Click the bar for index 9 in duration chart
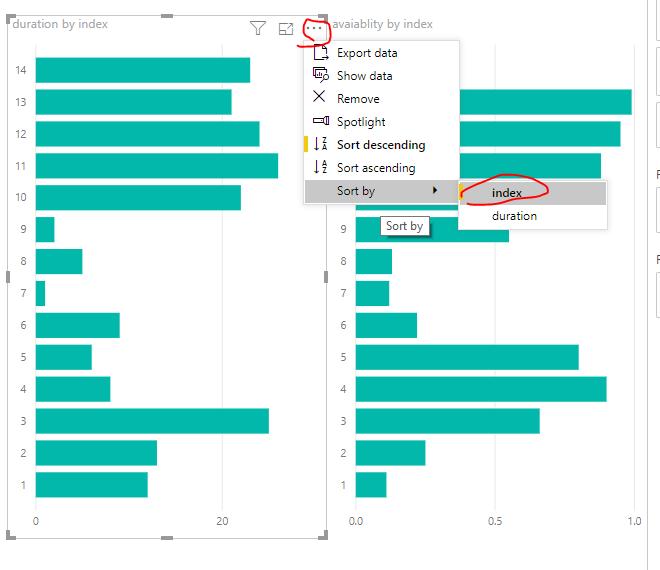 coord(45,229)
